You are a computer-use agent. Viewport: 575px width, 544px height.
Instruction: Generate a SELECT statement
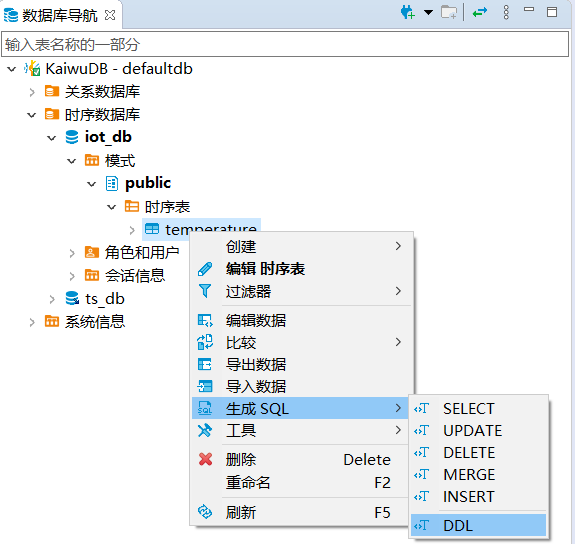pos(479,409)
